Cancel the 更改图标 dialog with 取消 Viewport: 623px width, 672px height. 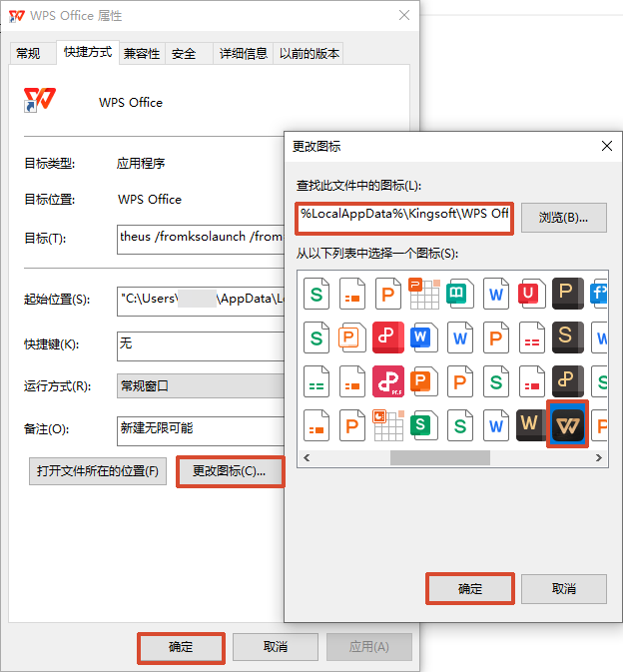564,589
